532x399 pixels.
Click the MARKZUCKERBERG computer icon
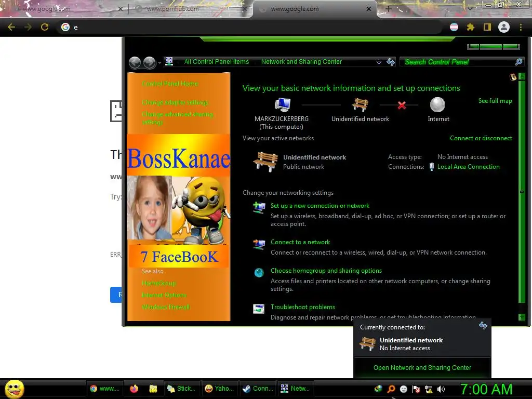(x=282, y=104)
